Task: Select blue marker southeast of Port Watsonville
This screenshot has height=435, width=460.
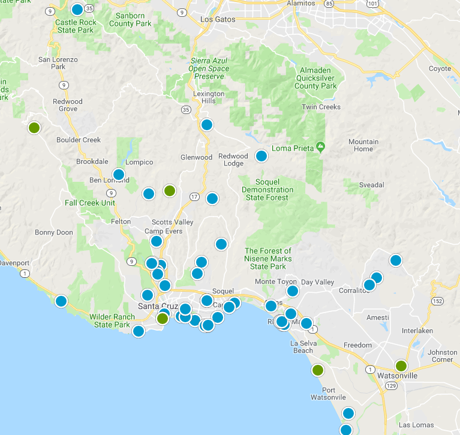Action: (348, 413)
